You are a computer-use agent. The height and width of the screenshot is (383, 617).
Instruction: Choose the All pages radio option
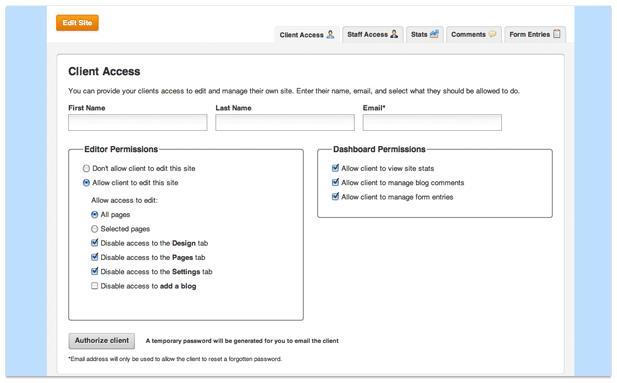coord(94,215)
